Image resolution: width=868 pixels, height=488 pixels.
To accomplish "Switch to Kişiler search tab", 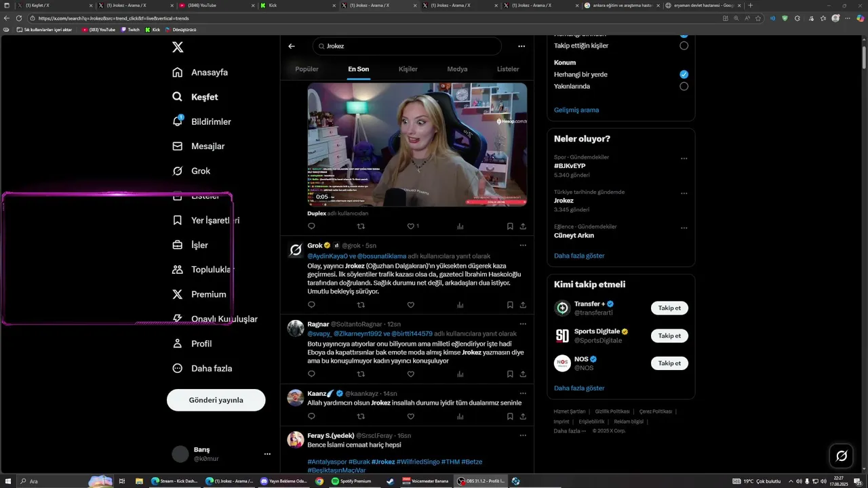I will 408,69.
